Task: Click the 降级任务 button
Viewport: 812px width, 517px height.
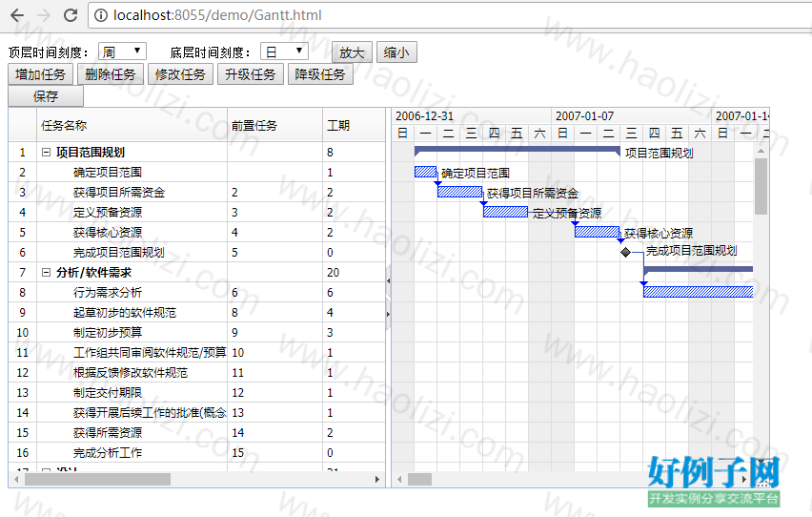Action: tap(320, 74)
